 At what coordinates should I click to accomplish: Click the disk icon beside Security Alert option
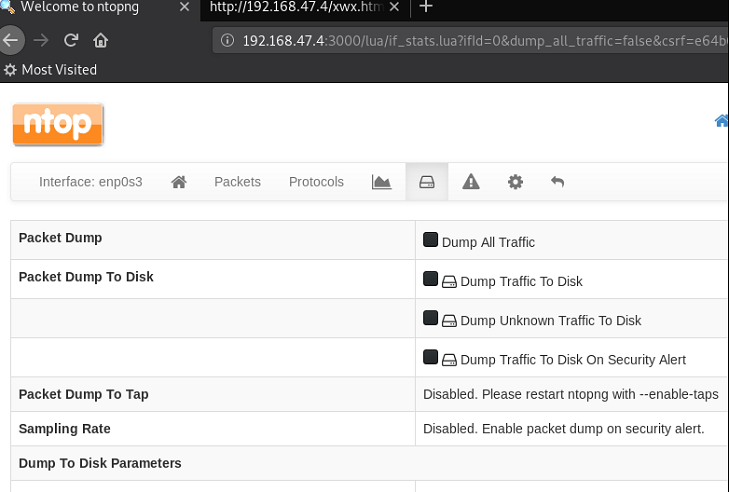(449, 360)
